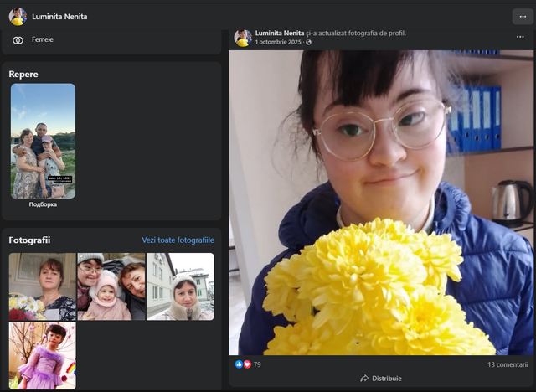Click the header profile avatar of Luminita Nenita
Screen dimensions: 536x392
[18, 17]
